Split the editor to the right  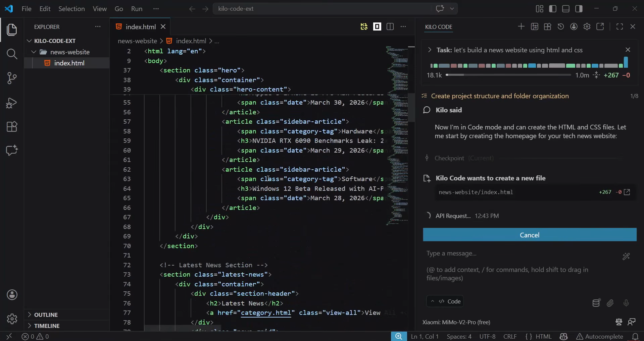(390, 26)
